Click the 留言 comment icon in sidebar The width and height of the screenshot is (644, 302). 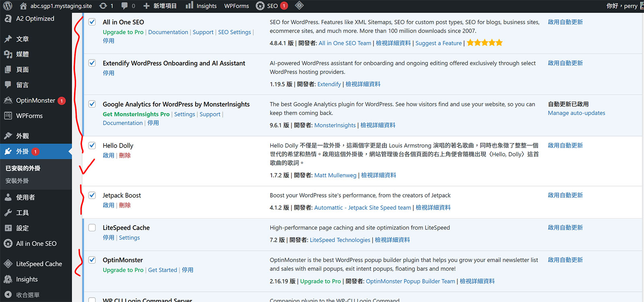(x=8, y=85)
